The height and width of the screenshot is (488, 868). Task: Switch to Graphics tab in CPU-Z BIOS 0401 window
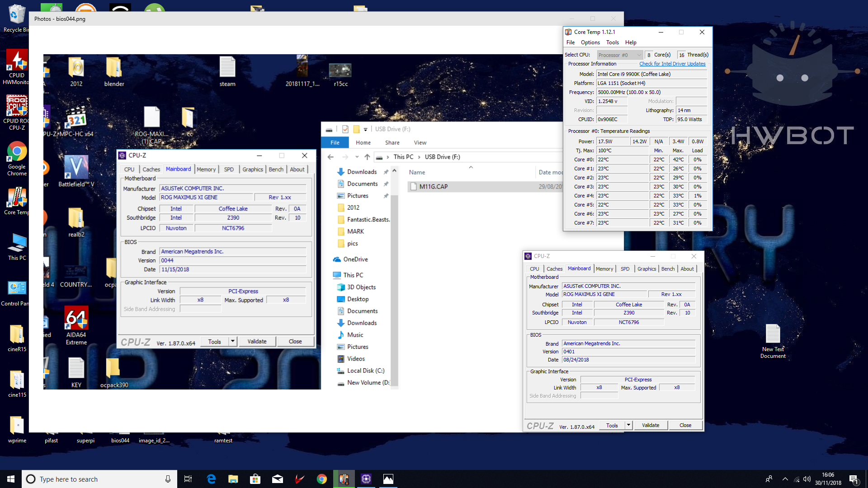646,269
